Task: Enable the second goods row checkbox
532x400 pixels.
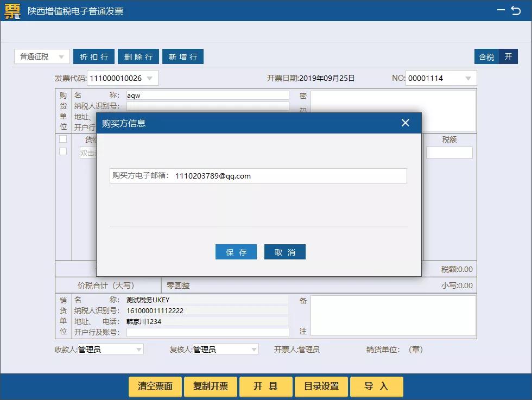Action: pos(63,151)
